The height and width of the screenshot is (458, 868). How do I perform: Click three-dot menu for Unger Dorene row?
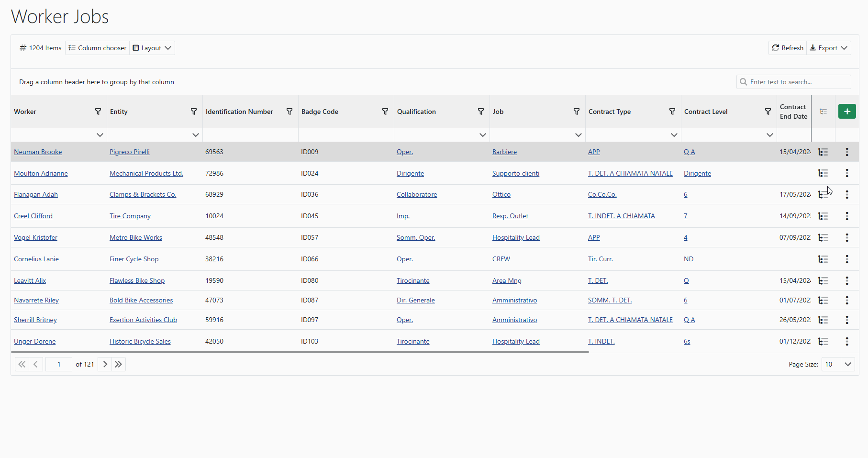pyautogui.click(x=846, y=341)
